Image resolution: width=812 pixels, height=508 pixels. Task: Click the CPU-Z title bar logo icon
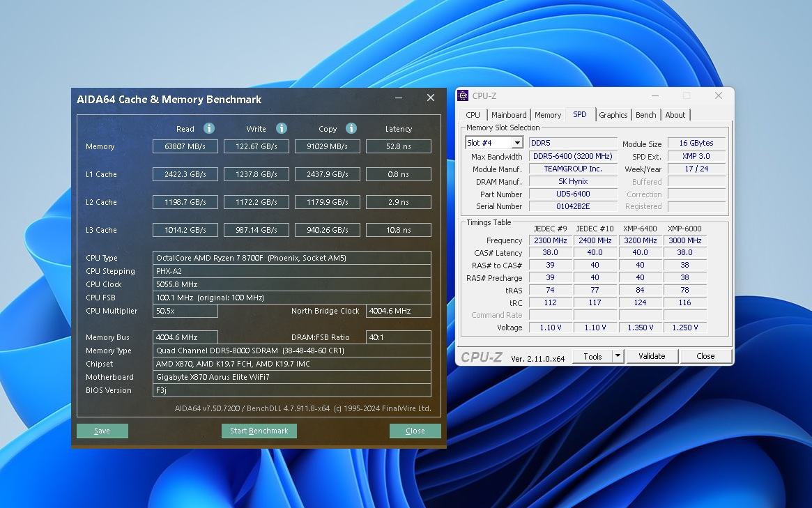(x=463, y=95)
